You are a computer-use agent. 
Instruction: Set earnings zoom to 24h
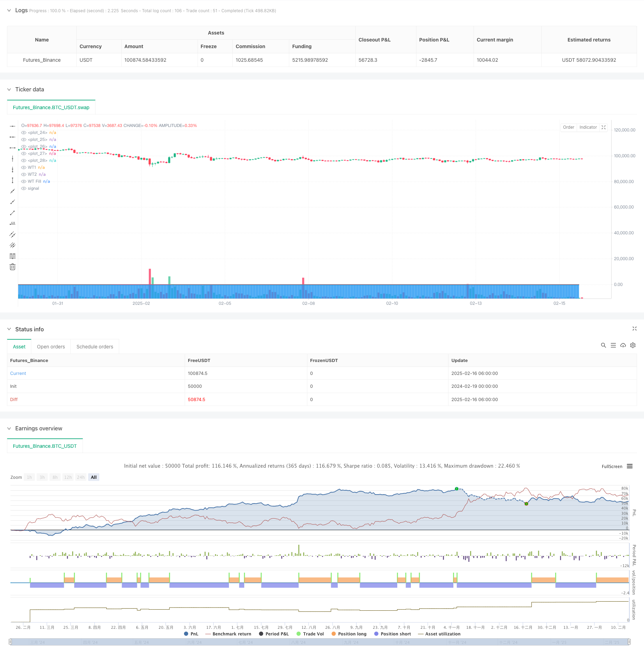coord(81,477)
